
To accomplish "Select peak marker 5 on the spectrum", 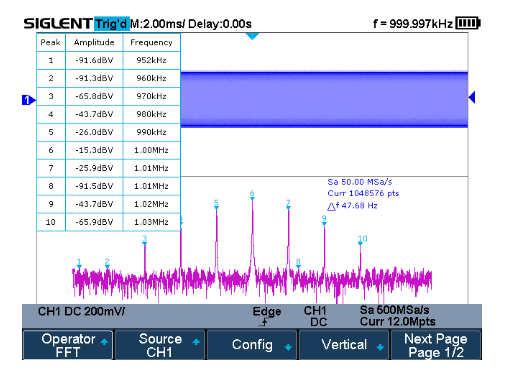I will [x=216, y=204].
